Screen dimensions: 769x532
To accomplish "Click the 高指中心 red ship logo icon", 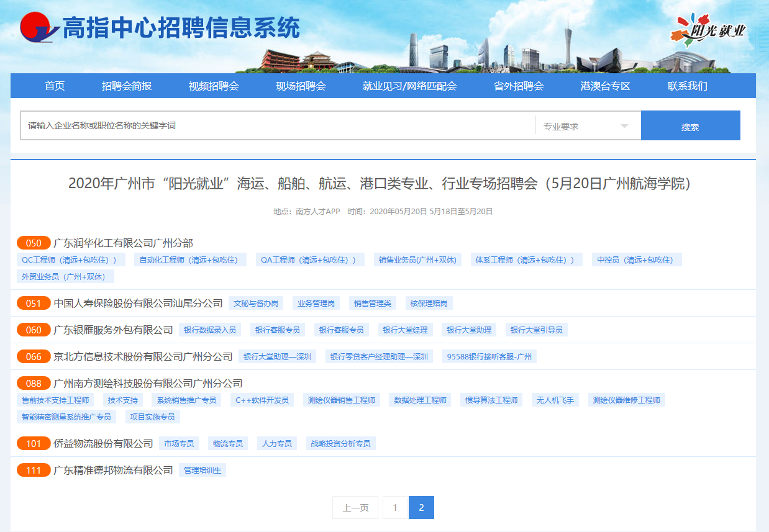I will (x=39, y=28).
